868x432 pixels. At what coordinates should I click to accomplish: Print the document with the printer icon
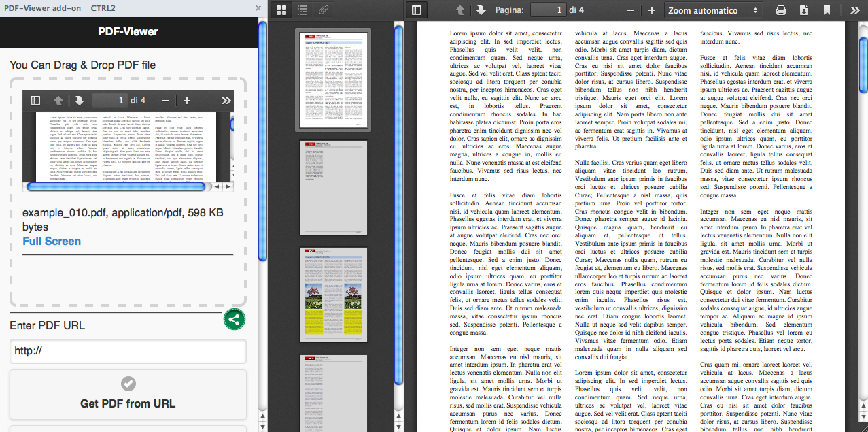point(781,10)
